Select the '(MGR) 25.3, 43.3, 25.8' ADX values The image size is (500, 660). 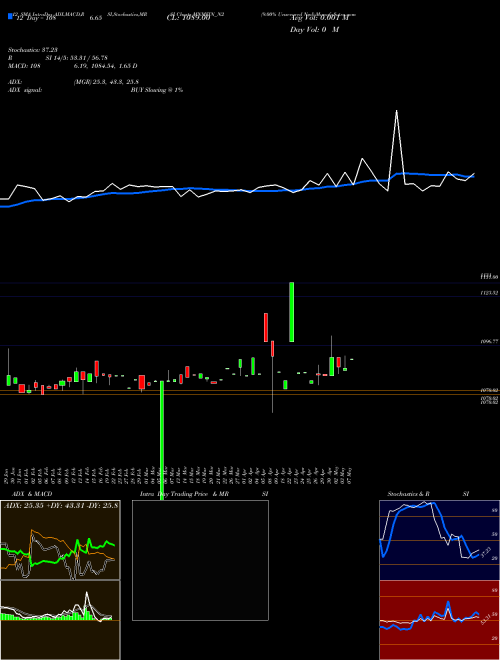point(106,82)
